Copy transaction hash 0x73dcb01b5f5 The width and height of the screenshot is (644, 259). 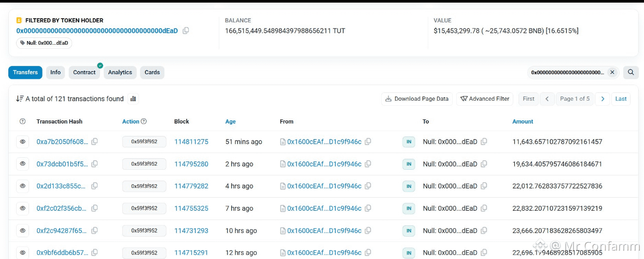pyautogui.click(x=94, y=164)
